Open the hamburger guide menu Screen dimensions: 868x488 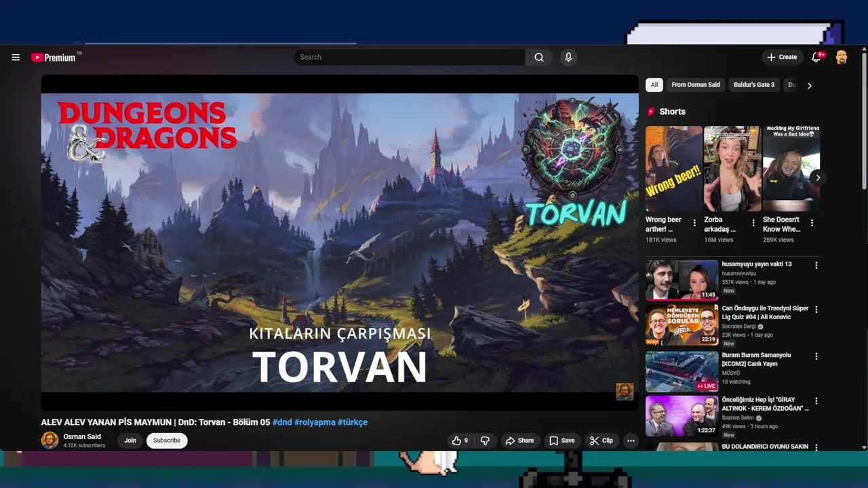[16, 58]
